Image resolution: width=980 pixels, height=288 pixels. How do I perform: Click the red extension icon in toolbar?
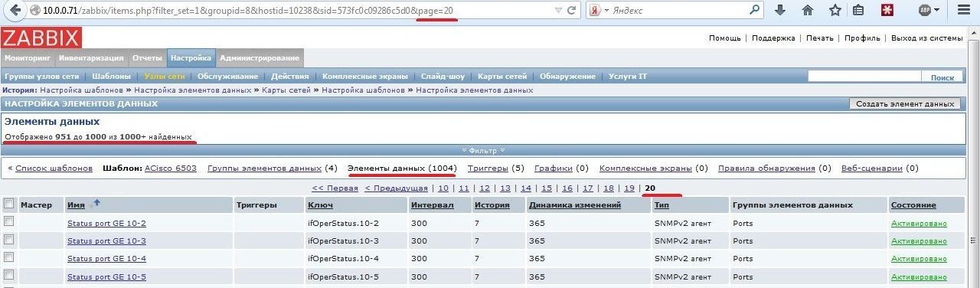(887, 11)
